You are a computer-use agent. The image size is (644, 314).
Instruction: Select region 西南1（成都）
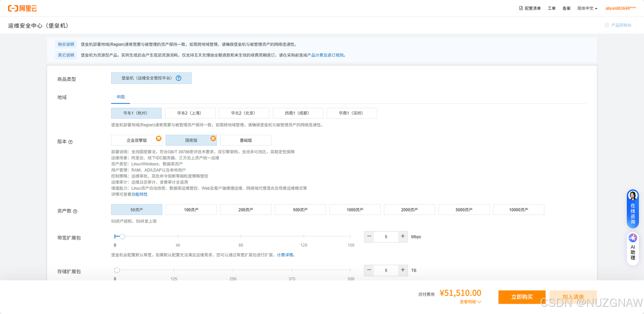(x=298, y=113)
